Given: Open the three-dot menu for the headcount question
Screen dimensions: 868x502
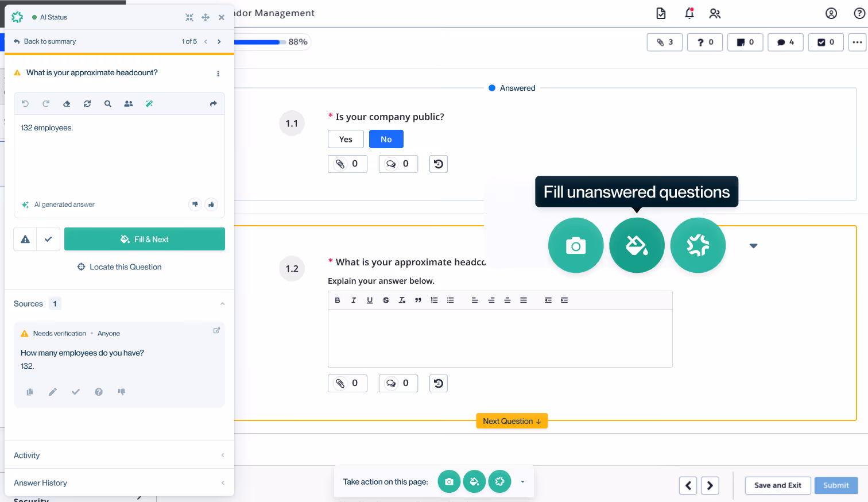Looking at the screenshot, I should [218, 74].
